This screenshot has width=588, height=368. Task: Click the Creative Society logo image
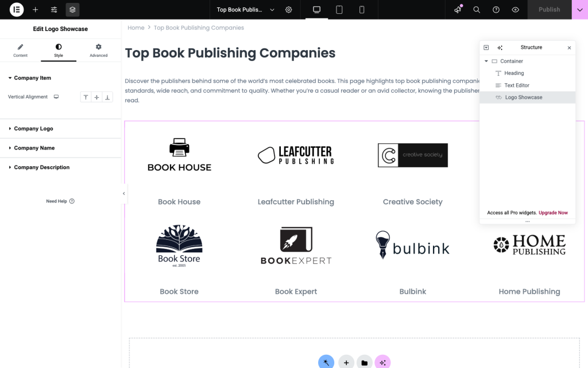[x=412, y=155]
